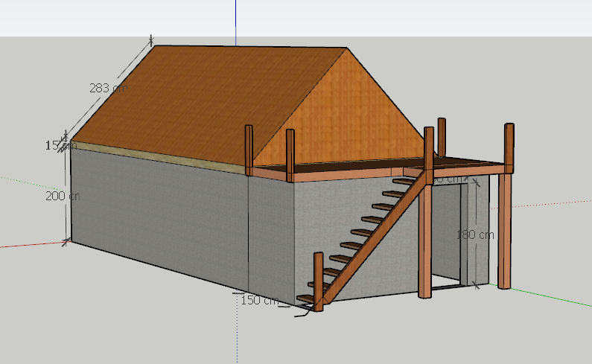Click the red axis line on left
This screenshot has width=592, height=364.
pos(30,244)
